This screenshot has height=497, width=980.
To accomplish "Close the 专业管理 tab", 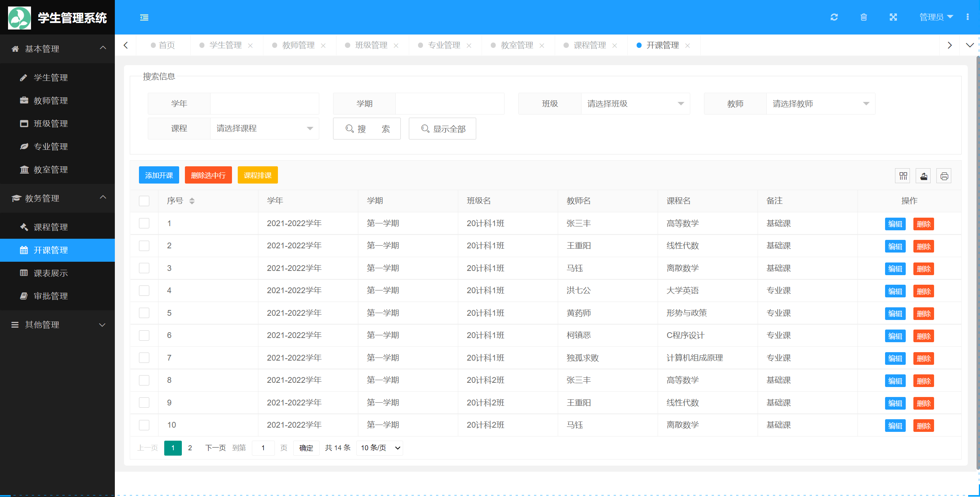I will pos(469,46).
